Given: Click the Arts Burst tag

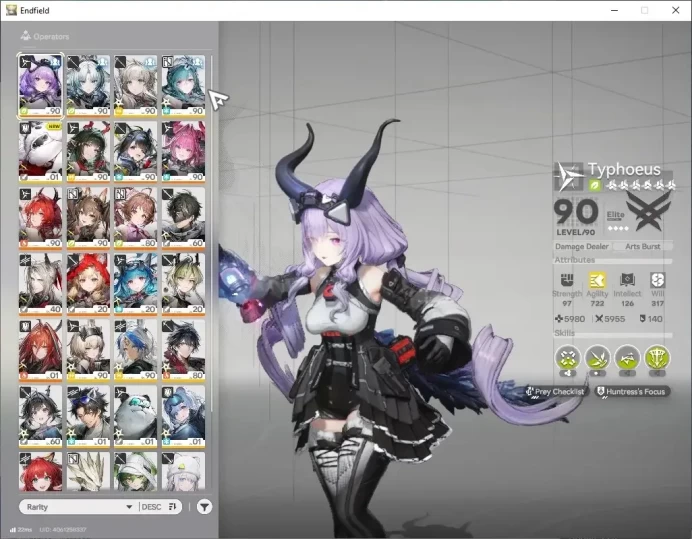Looking at the screenshot, I should coord(643,246).
